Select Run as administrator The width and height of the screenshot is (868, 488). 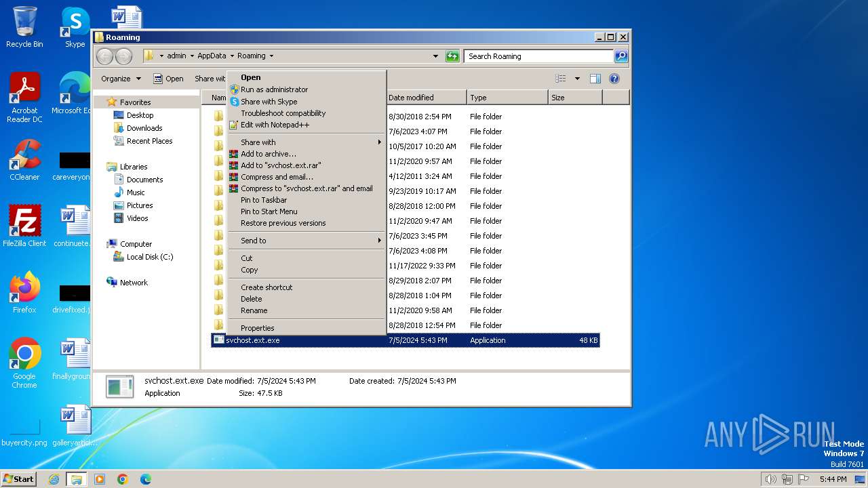(x=307, y=89)
